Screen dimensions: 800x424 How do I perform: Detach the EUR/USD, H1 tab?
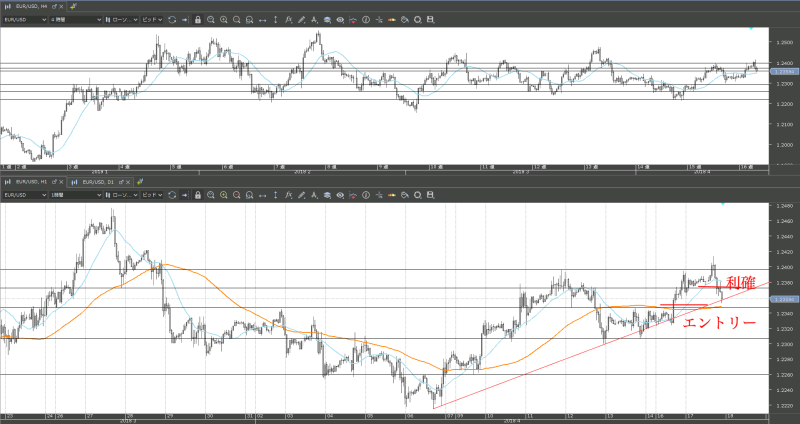54,182
